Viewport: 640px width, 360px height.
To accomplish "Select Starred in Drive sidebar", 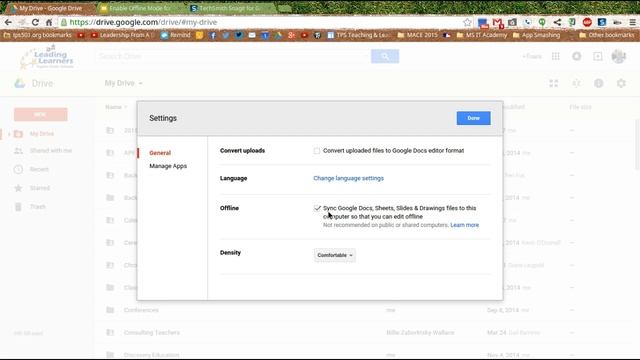I will 40,188.
